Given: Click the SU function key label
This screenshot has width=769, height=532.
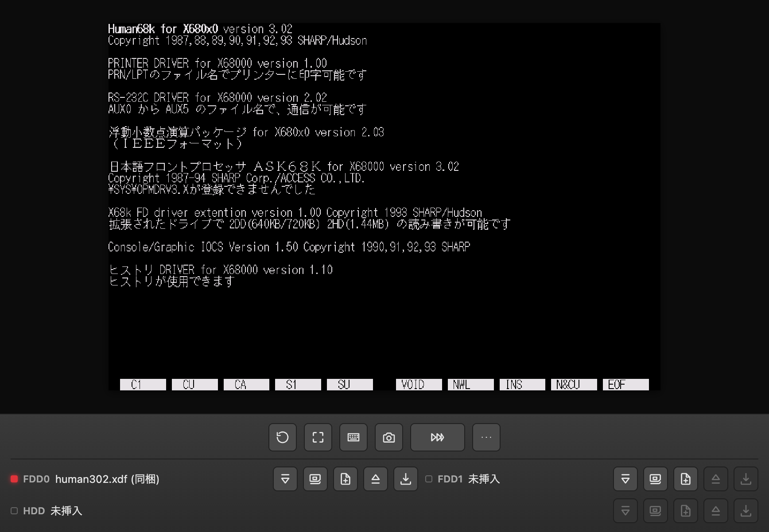Looking at the screenshot, I should point(350,385).
